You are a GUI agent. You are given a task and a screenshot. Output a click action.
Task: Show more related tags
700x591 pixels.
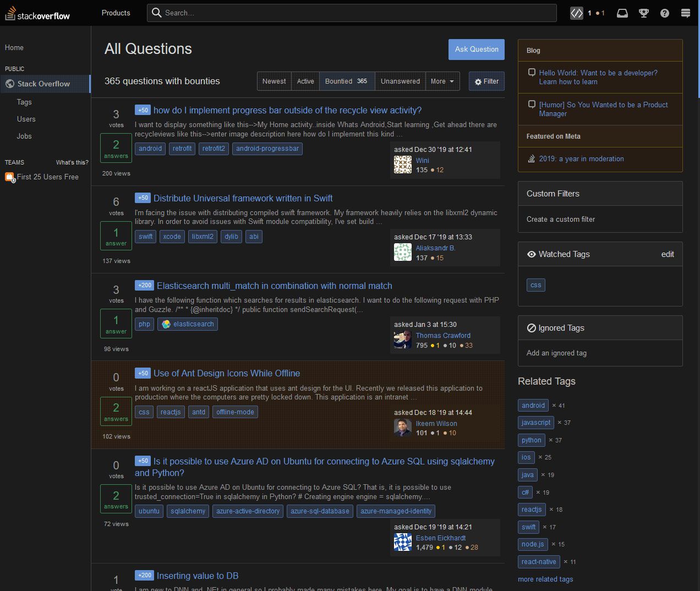pyautogui.click(x=545, y=579)
